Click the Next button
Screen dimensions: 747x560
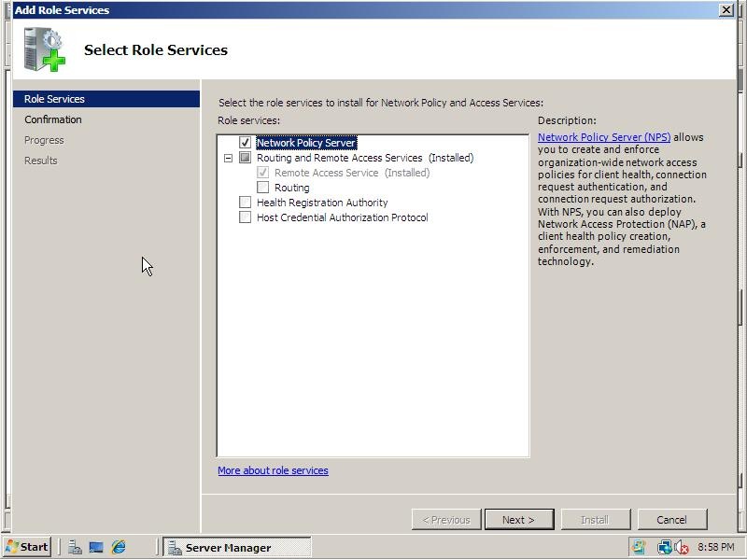(x=519, y=520)
